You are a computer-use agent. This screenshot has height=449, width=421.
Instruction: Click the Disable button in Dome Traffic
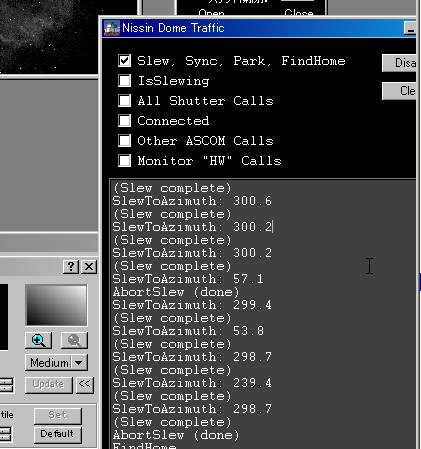coord(399,63)
